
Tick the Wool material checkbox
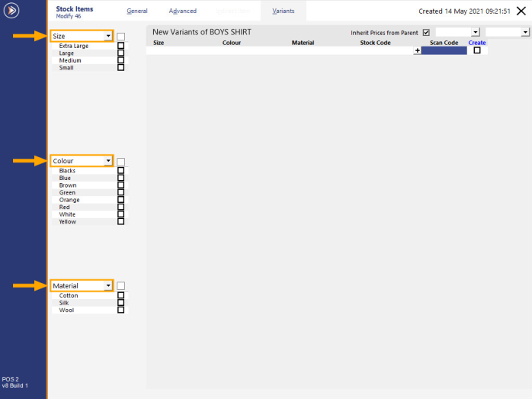pos(120,310)
